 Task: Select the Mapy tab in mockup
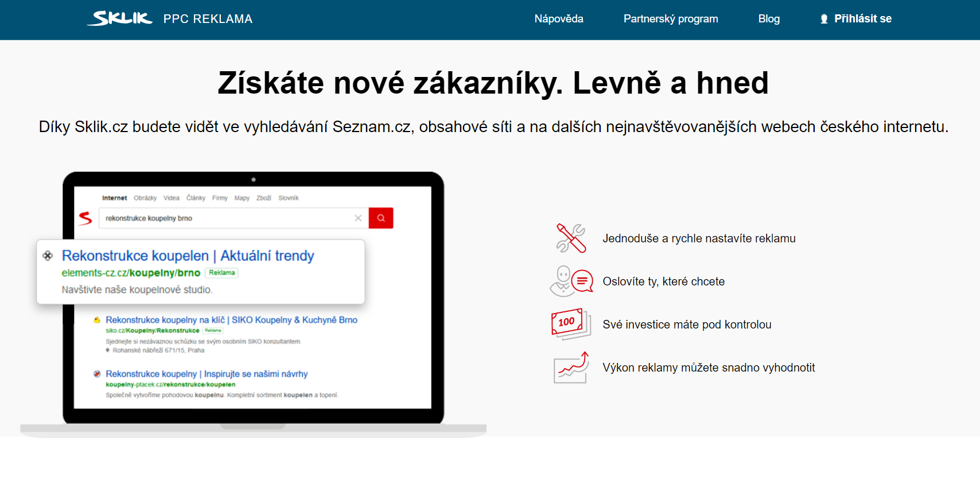(242, 198)
